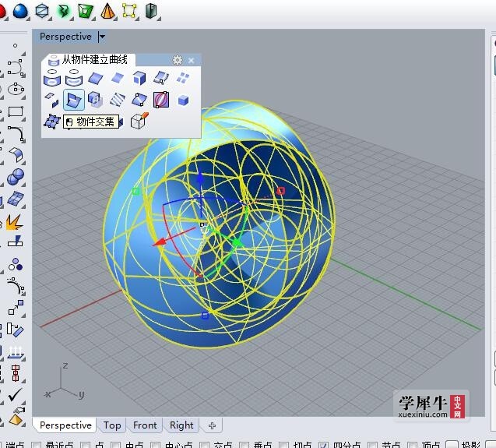496x448 pixels.
Task: Enable the 最近点 osnap checkbox
Action: 36,445
